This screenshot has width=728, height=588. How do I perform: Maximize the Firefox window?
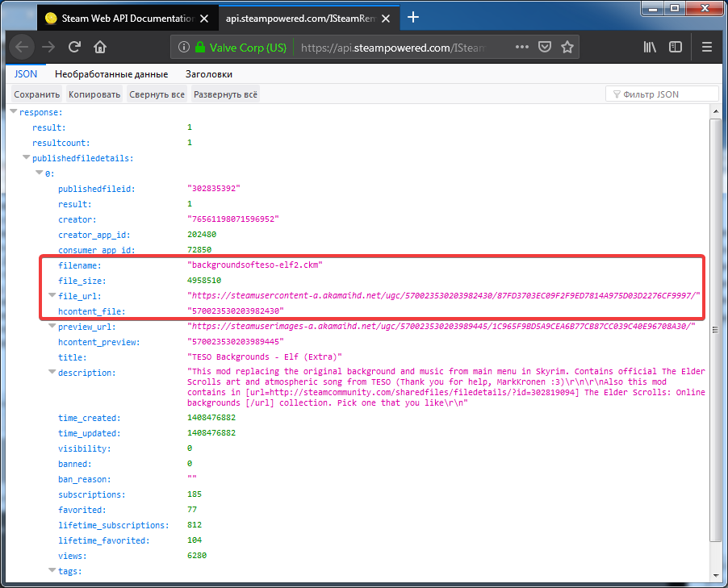[675, 8]
